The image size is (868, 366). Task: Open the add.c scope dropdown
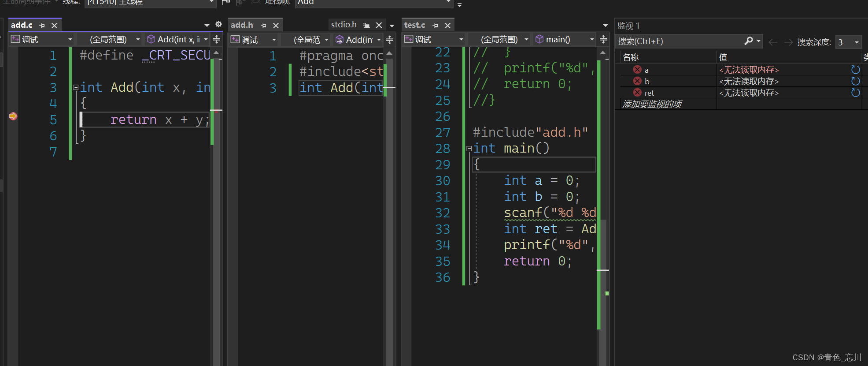109,40
